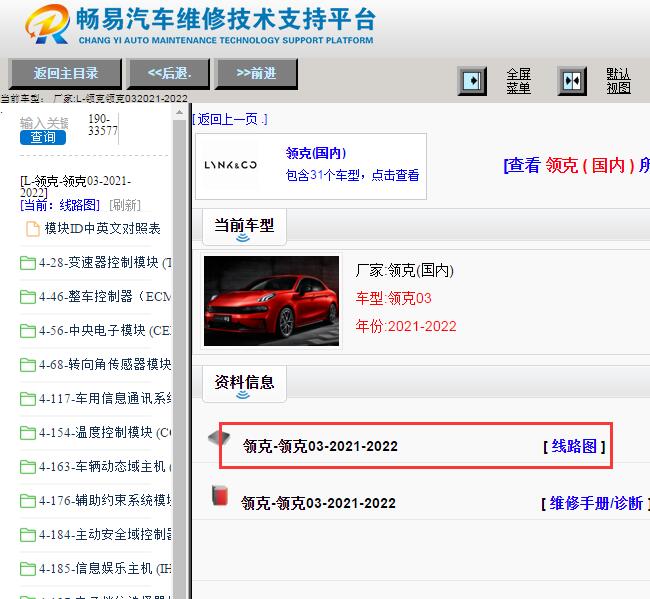Click the red Lynk 03 car thumbnail

click(272, 301)
